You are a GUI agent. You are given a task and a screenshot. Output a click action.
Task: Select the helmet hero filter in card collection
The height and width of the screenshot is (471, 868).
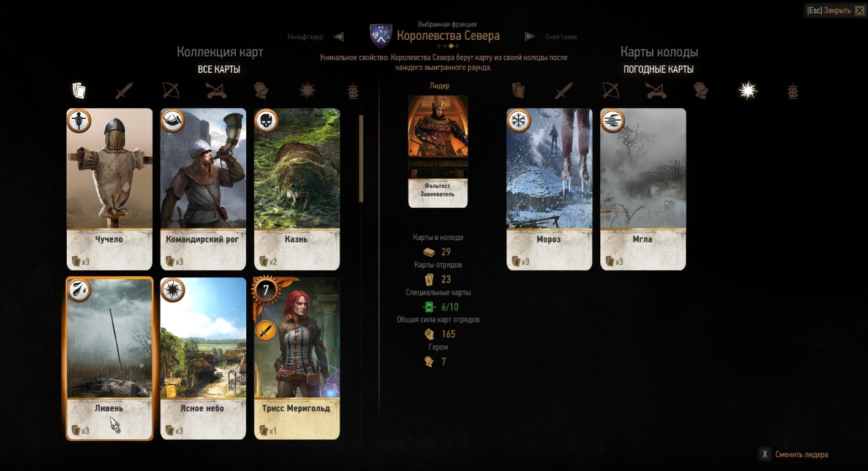[x=262, y=91]
